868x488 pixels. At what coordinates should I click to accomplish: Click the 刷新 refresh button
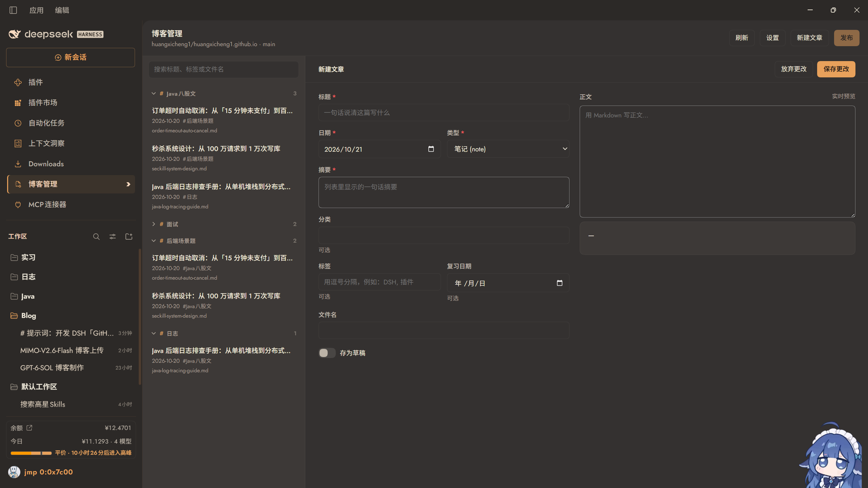[742, 38]
